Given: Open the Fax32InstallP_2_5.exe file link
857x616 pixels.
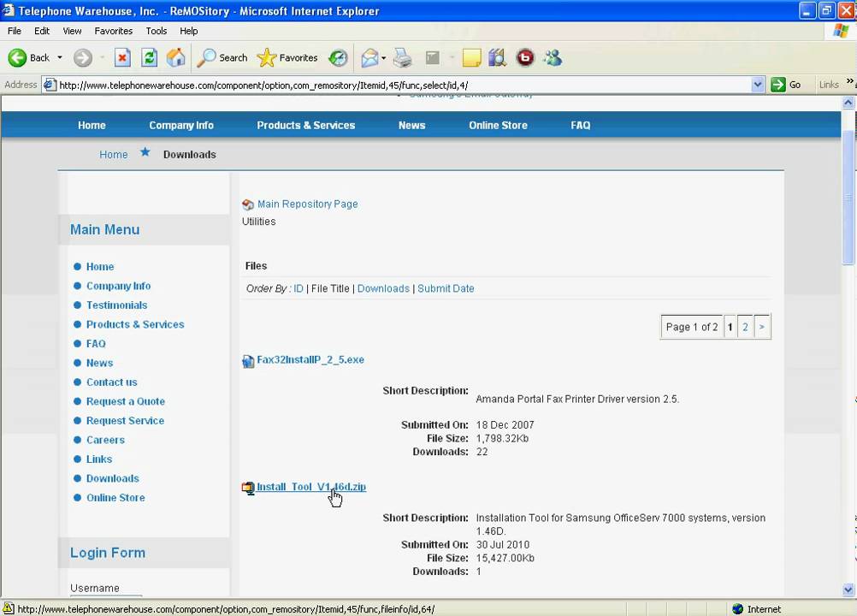Looking at the screenshot, I should [x=310, y=359].
